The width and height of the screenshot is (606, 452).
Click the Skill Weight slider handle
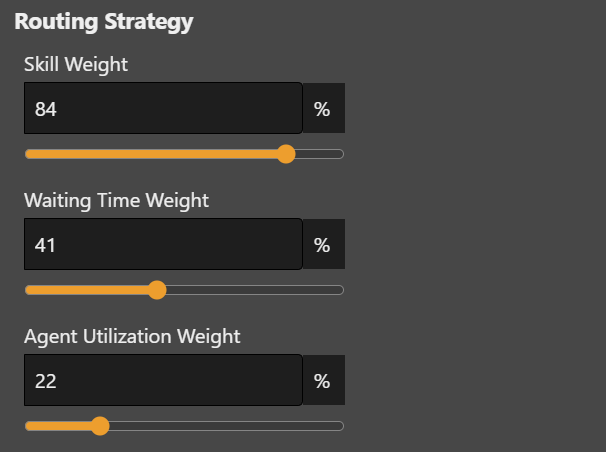[286, 154]
